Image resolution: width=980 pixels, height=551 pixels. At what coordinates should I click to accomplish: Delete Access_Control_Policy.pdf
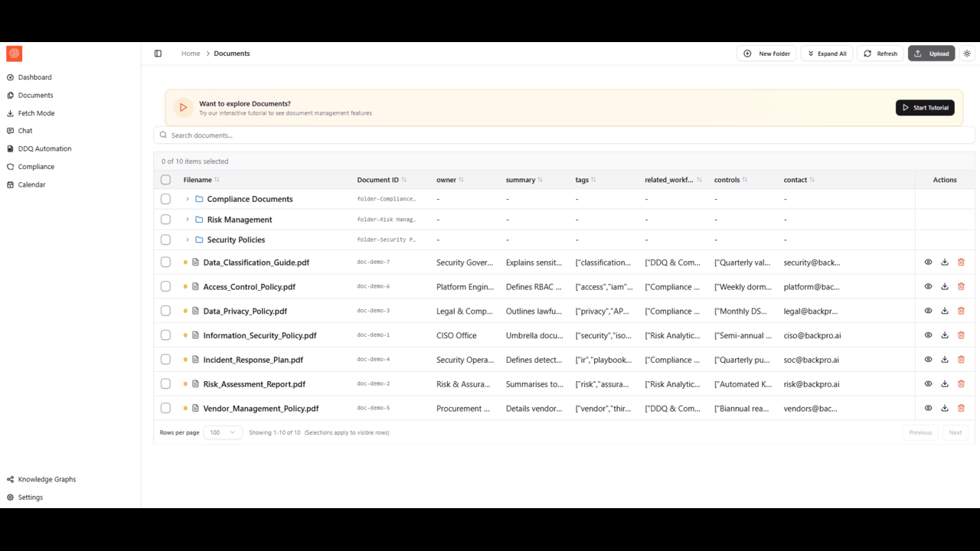pyautogui.click(x=961, y=286)
